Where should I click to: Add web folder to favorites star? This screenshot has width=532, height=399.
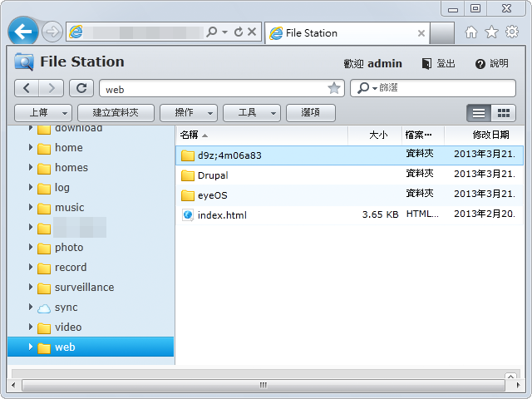(x=334, y=89)
